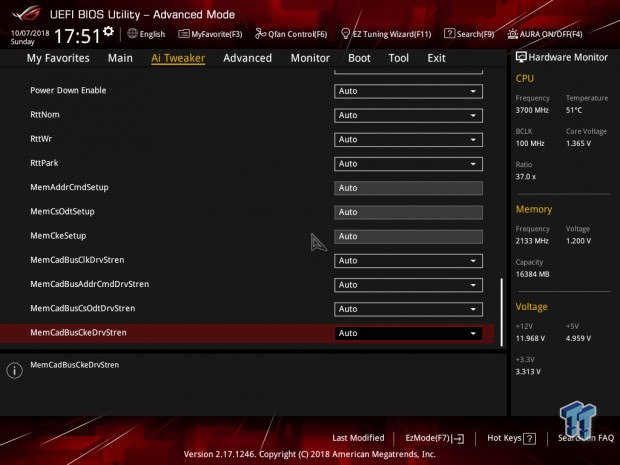The image size is (620, 465).
Task: Select the RttWr row label
Action: (41, 139)
